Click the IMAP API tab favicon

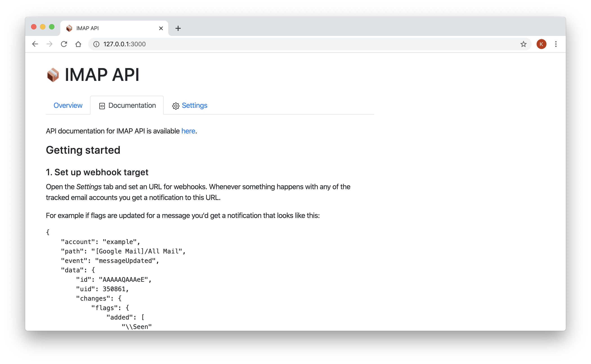69,28
